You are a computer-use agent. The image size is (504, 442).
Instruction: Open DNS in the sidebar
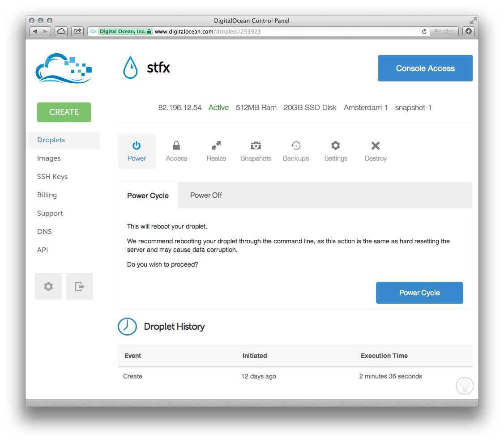pos(44,232)
